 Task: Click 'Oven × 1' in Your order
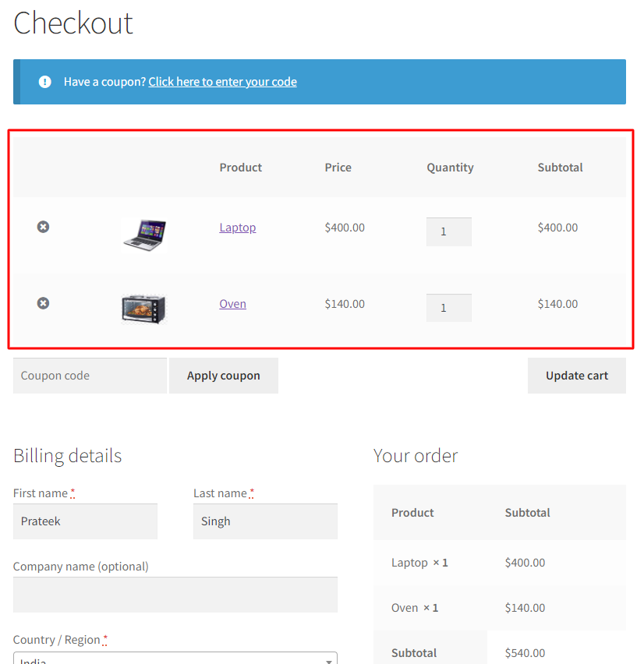pyautogui.click(x=415, y=608)
